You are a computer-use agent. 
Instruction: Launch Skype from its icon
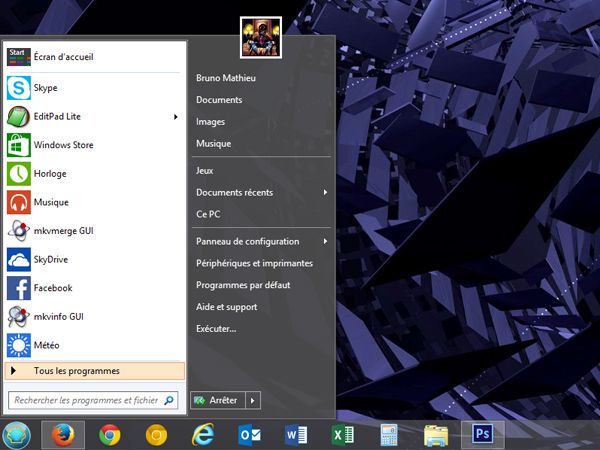tap(19, 88)
